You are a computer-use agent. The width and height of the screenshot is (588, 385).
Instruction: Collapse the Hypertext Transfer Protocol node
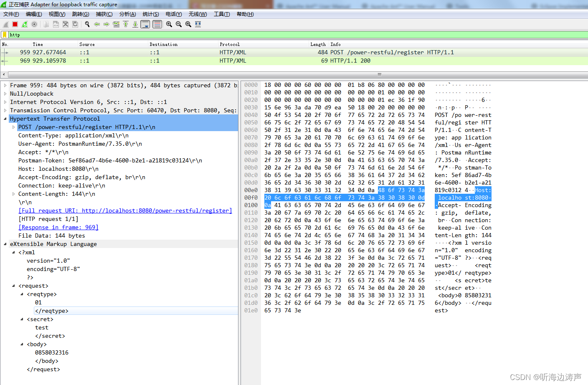pos(4,119)
